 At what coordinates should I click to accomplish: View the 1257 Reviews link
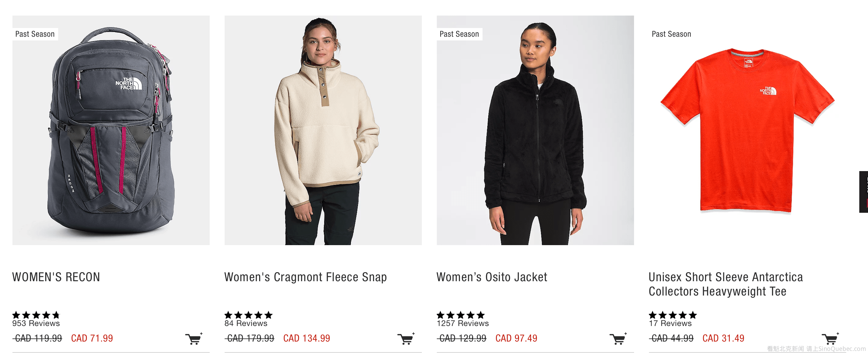pos(463,323)
